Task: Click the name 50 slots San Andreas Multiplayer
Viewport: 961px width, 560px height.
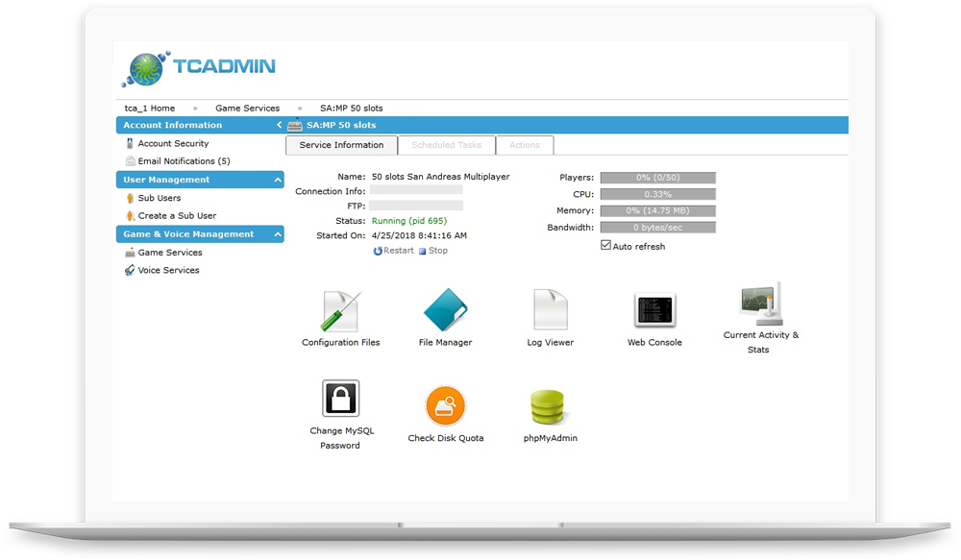Action: [x=441, y=177]
